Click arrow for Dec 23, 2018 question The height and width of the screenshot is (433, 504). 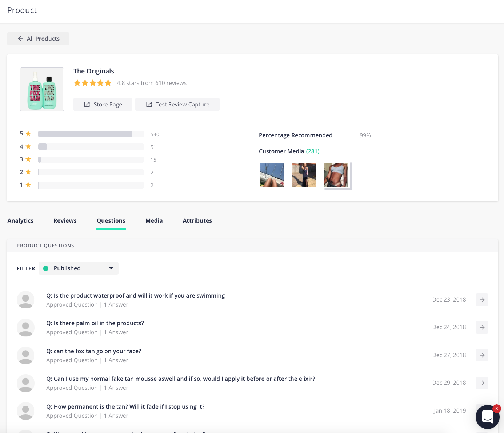[x=482, y=300]
